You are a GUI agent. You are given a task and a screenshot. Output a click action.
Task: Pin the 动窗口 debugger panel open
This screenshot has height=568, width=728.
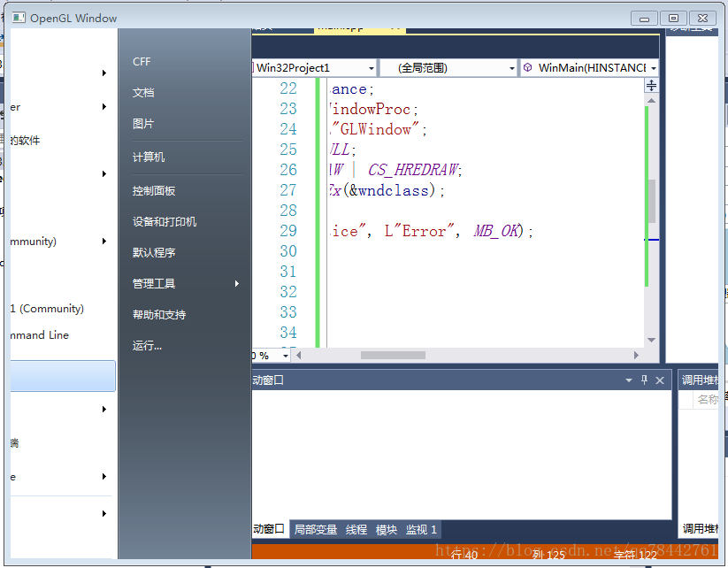(643, 380)
